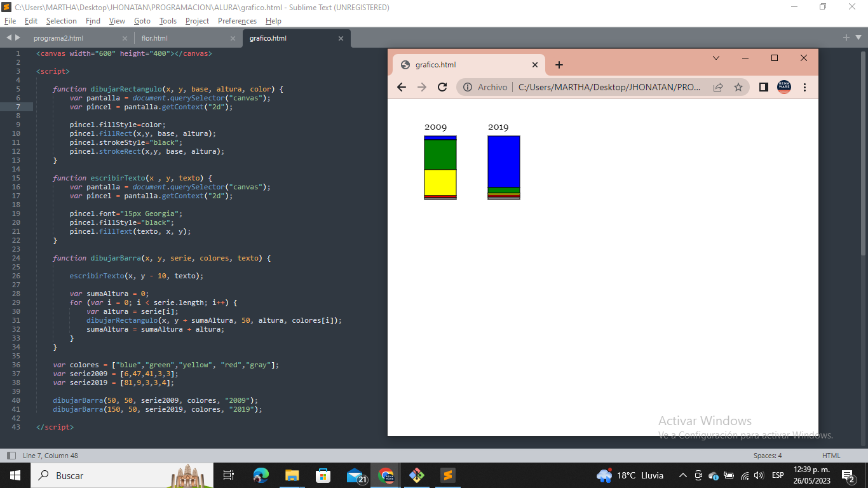Open the Windows Start menu
The image size is (868, 488).
[15, 475]
